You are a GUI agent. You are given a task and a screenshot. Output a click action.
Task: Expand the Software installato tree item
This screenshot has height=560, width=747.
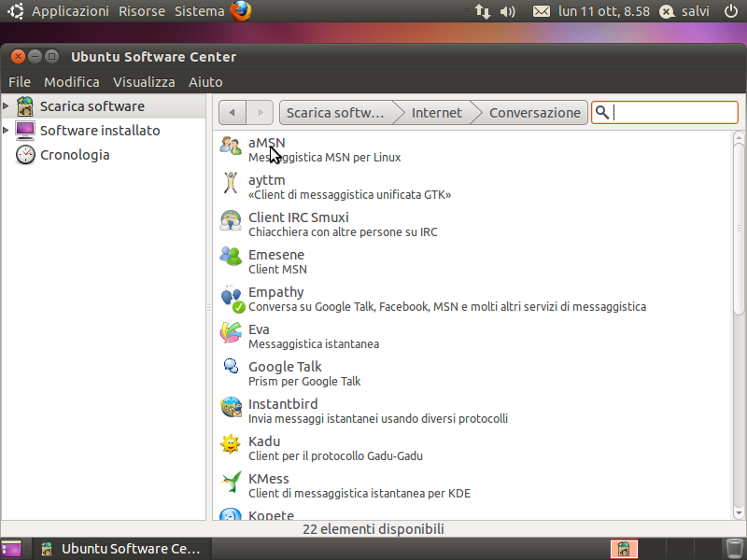[x=6, y=130]
